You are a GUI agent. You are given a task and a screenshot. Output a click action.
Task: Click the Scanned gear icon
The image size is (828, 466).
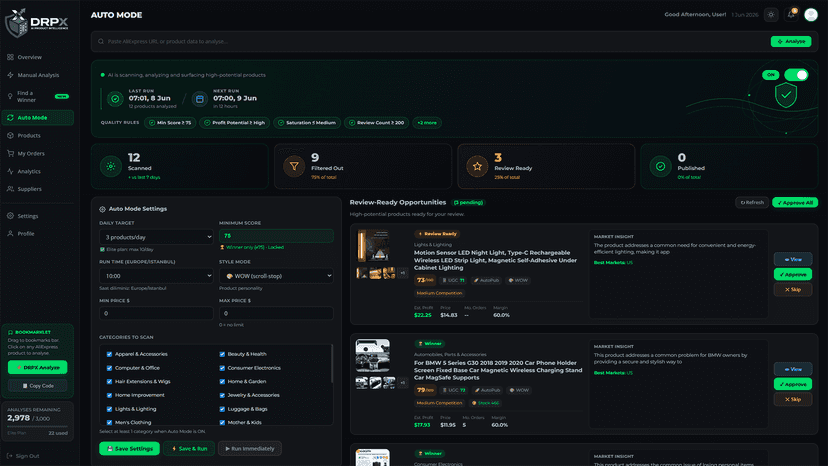[111, 166]
